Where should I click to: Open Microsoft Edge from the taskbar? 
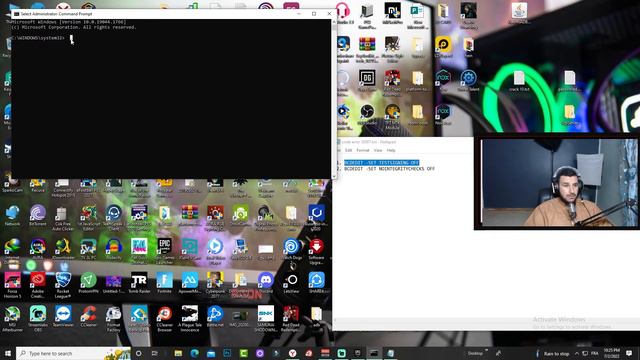pos(195,353)
